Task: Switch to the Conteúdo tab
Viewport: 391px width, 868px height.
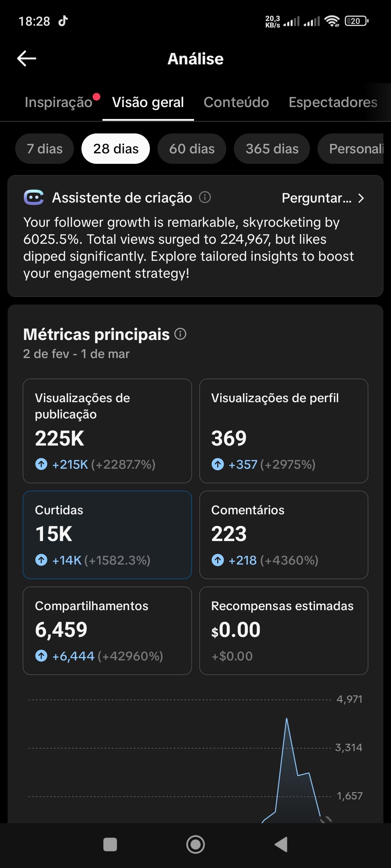Action: (x=236, y=102)
